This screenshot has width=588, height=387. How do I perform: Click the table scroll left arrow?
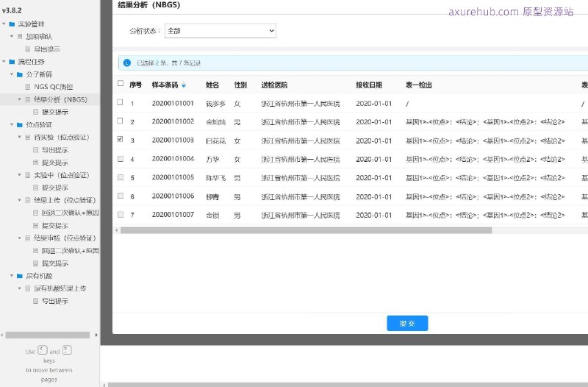click(117, 230)
